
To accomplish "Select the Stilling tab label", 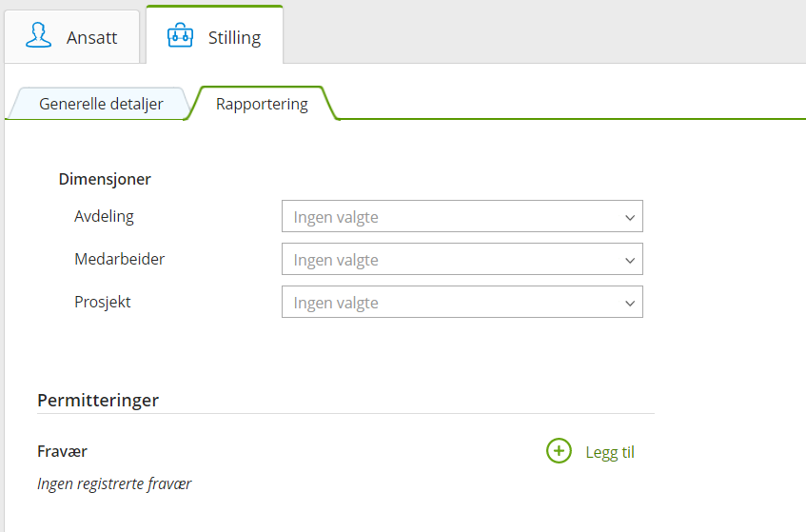I will click(234, 38).
